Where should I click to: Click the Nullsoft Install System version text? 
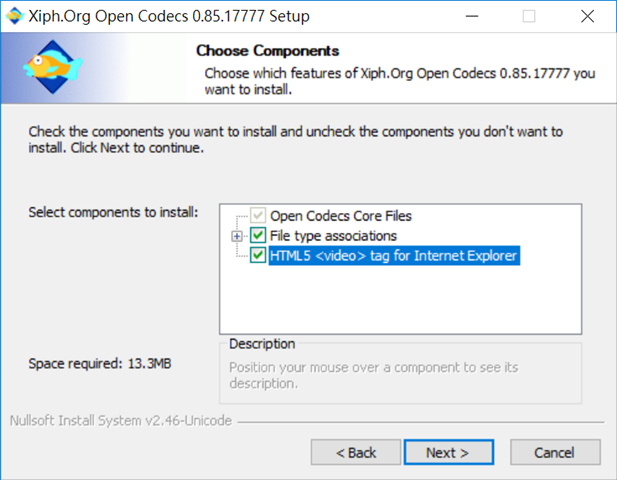(121, 421)
